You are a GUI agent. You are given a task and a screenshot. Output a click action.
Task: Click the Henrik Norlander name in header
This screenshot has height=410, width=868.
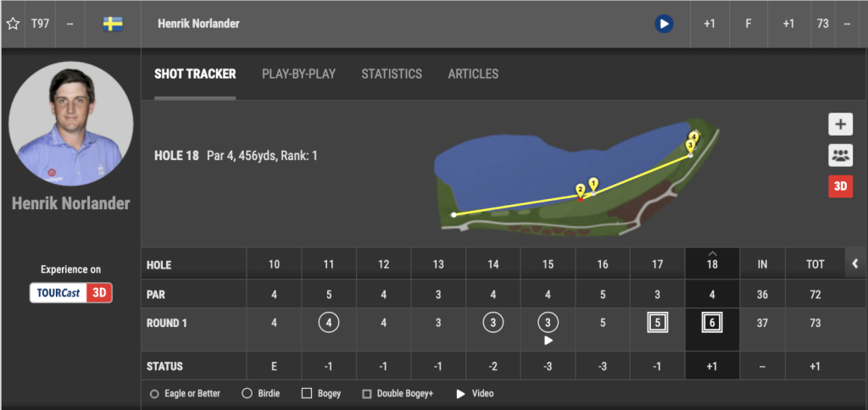click(198, 24)
